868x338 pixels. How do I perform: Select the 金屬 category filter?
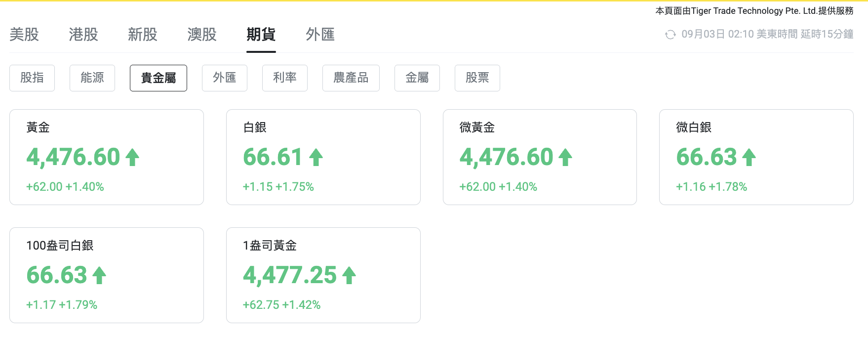[417, 78]
